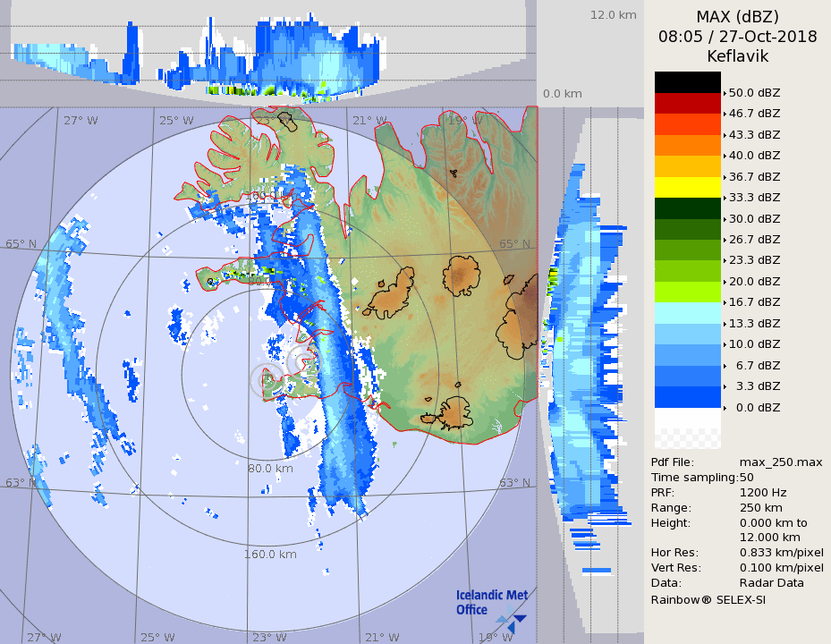The height and width of the screenshot is (644, 831).
Task: Open the Rainbow SELEX-SI text link
Action: (708, 599)
